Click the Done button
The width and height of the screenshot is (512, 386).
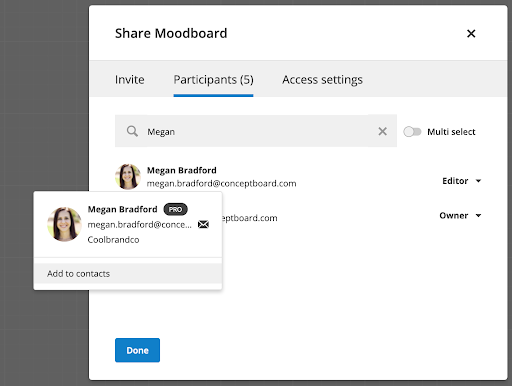137,350
